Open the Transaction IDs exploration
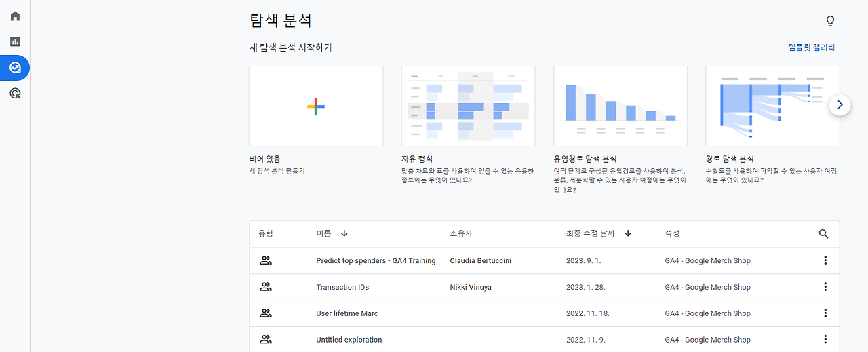 click(x=342, y=287)
